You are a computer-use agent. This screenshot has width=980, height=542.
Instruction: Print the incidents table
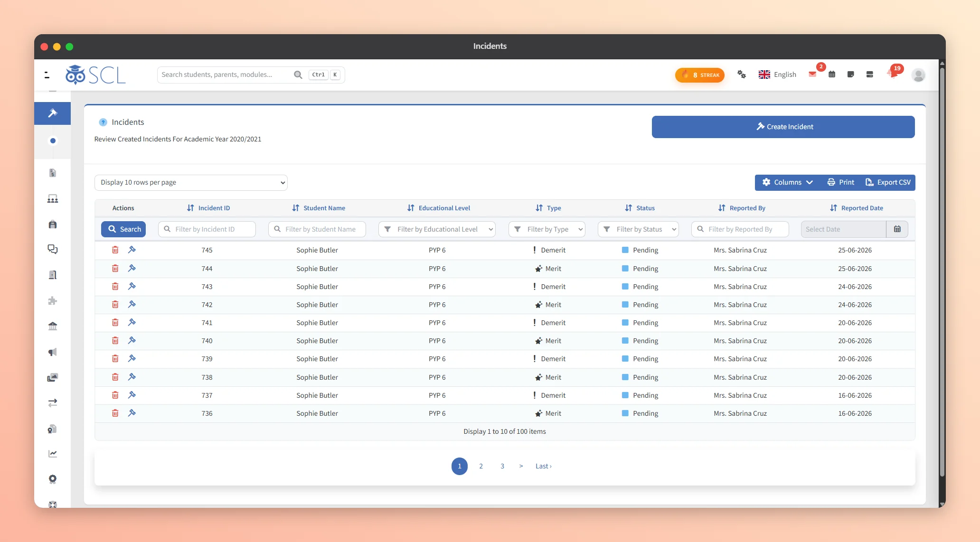point(840,183)
